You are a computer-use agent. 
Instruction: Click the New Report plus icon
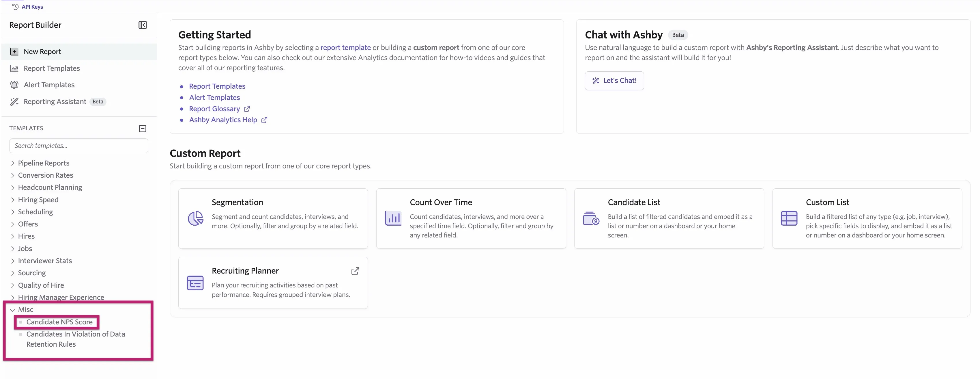tap(14, 52)
